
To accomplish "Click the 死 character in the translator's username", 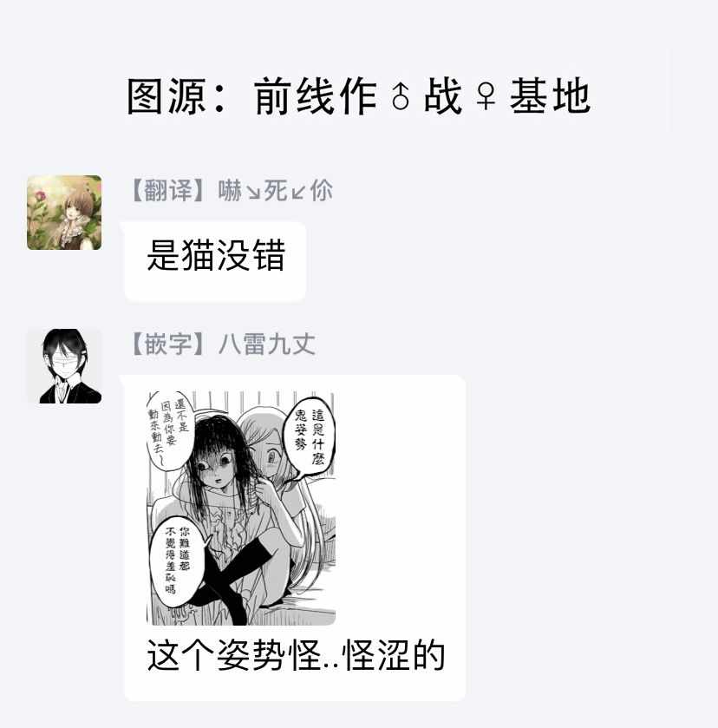I will pos(276,190).
